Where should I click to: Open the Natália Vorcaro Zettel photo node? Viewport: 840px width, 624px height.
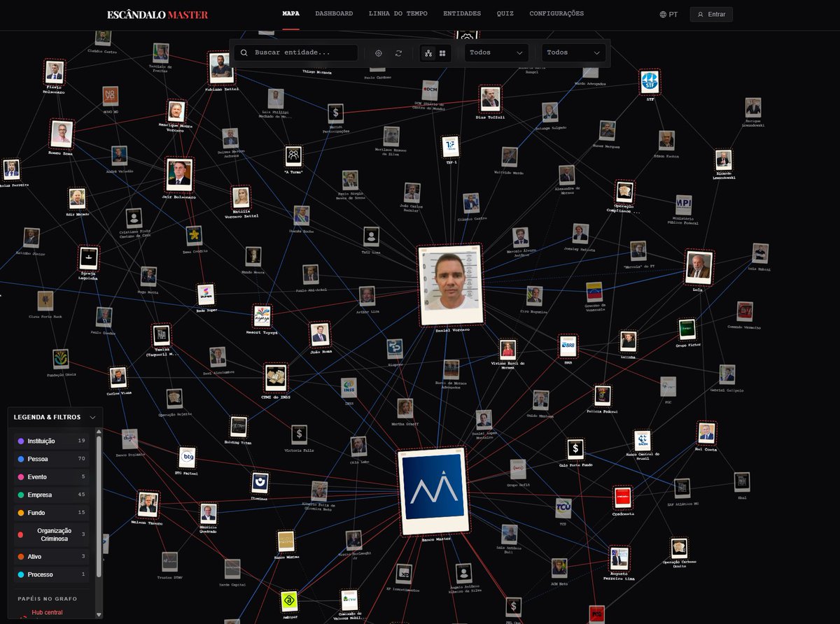(x=241, y=197)
